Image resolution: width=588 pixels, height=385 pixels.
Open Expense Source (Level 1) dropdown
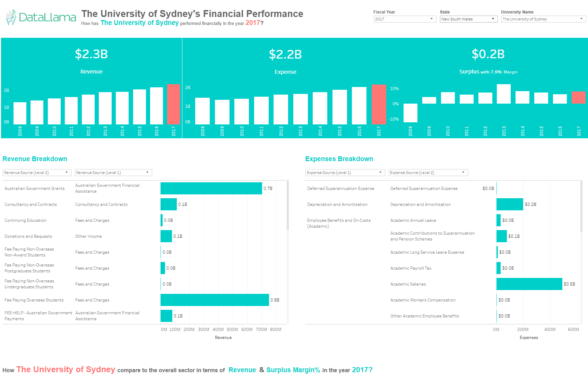pos(345,173)
